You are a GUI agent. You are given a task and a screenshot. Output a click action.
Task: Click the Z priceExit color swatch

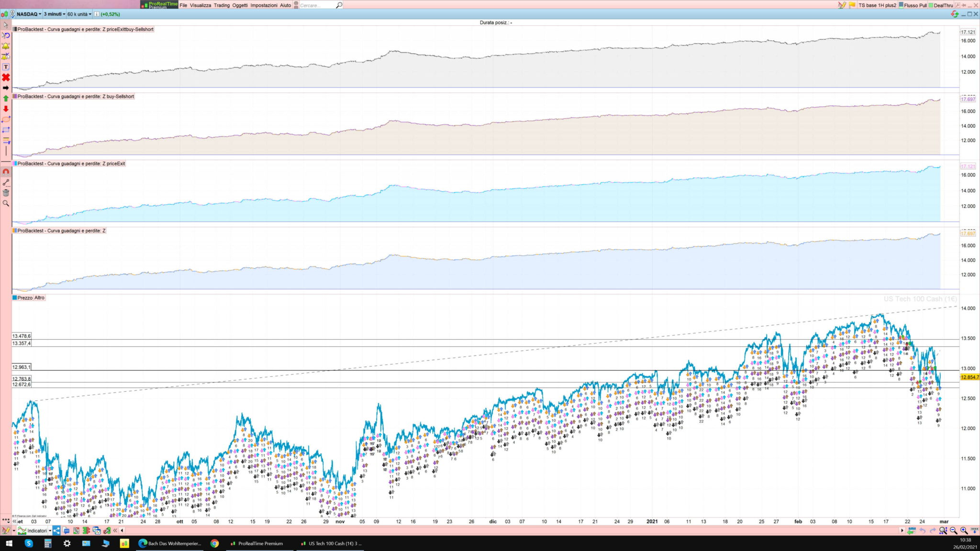point(15,164)
